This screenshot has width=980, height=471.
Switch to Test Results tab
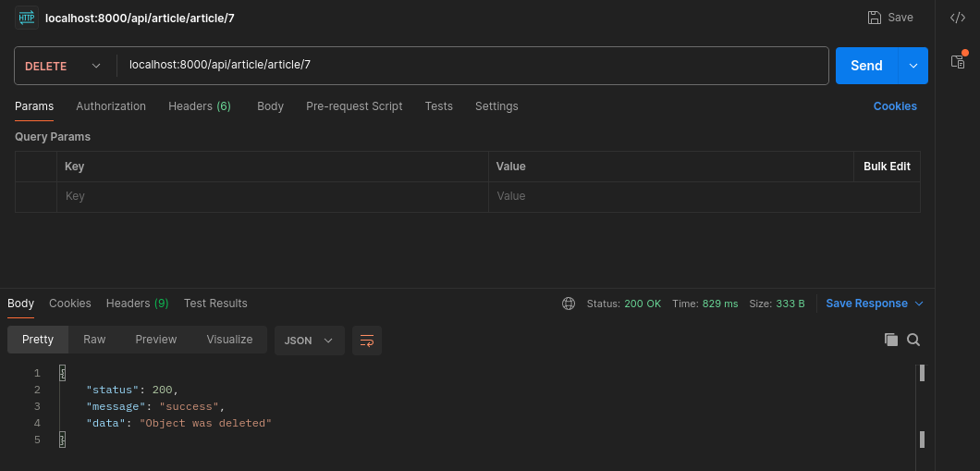coord(215,304)
